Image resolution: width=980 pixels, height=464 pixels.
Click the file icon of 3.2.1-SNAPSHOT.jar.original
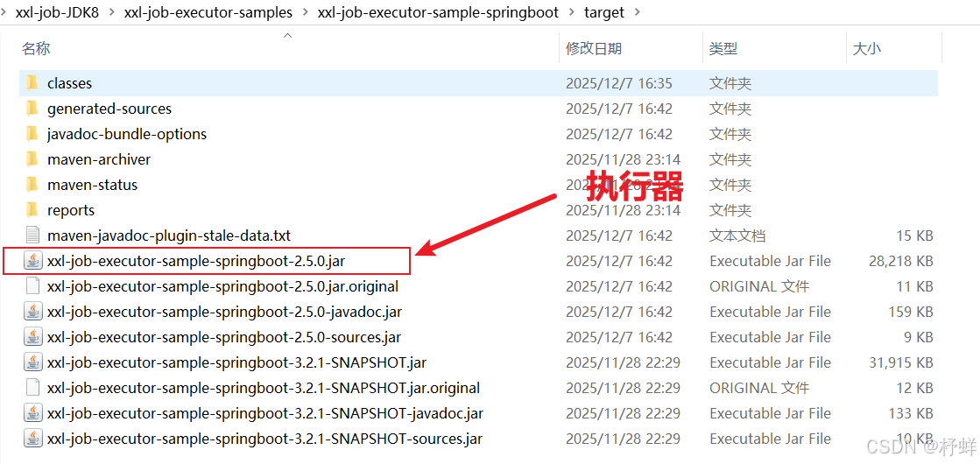(32, 388)
